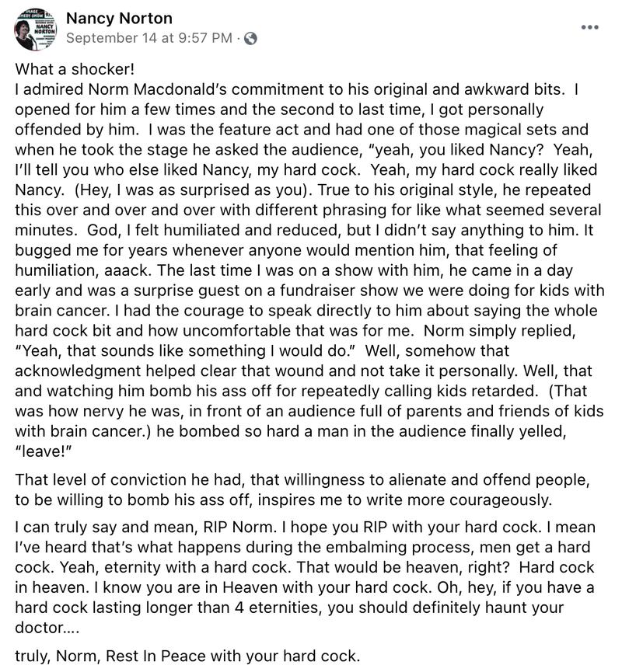Viewport: 622px width, 672px height.
Task: Click the globe public audience icon
Action: pos(250,38)
